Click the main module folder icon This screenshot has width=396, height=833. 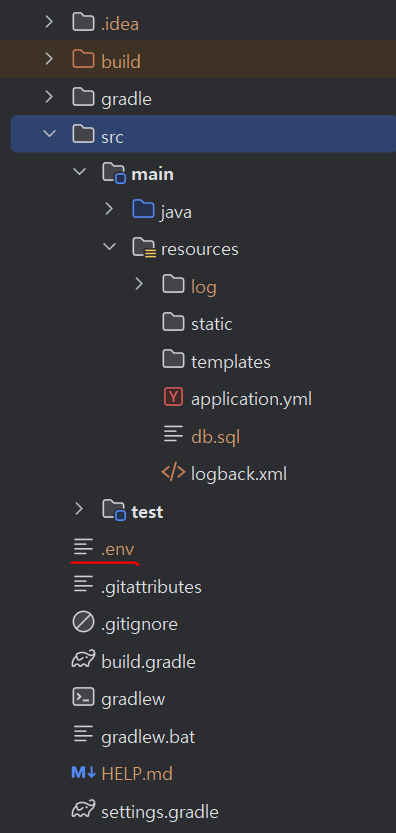click(114, 173)
